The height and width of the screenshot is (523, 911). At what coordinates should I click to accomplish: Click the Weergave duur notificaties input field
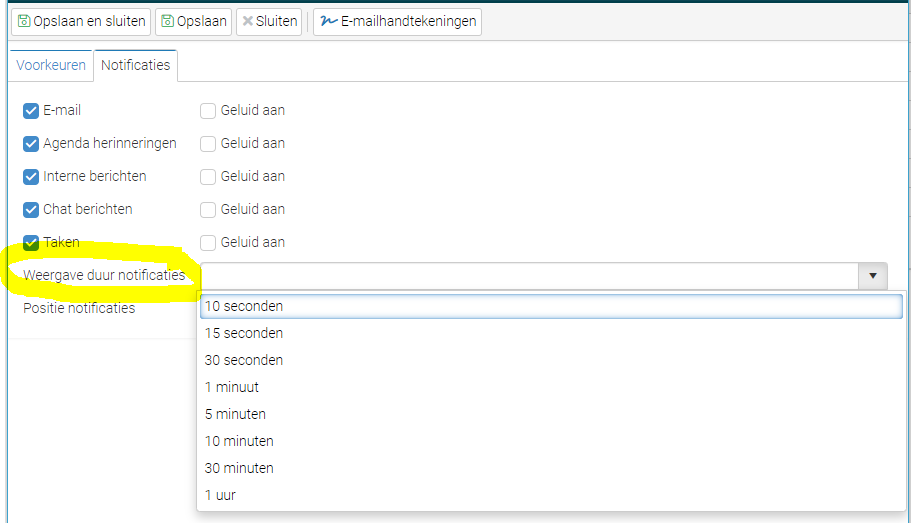click(x=529, y=276)
